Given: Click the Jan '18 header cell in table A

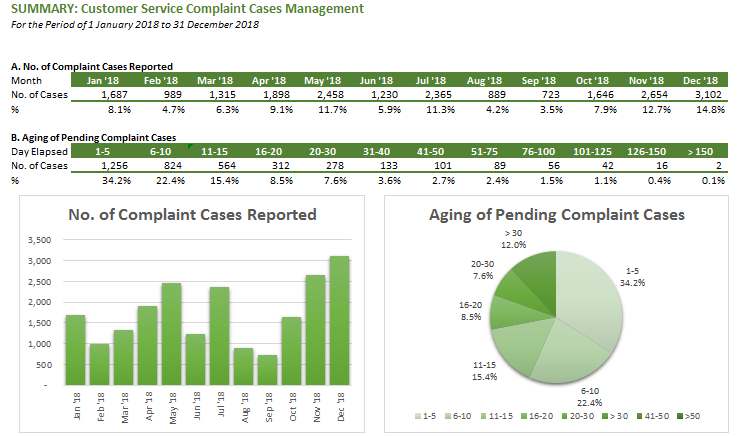Looking at the screenshot, I should pyautogui.click(x=103, y=81).
